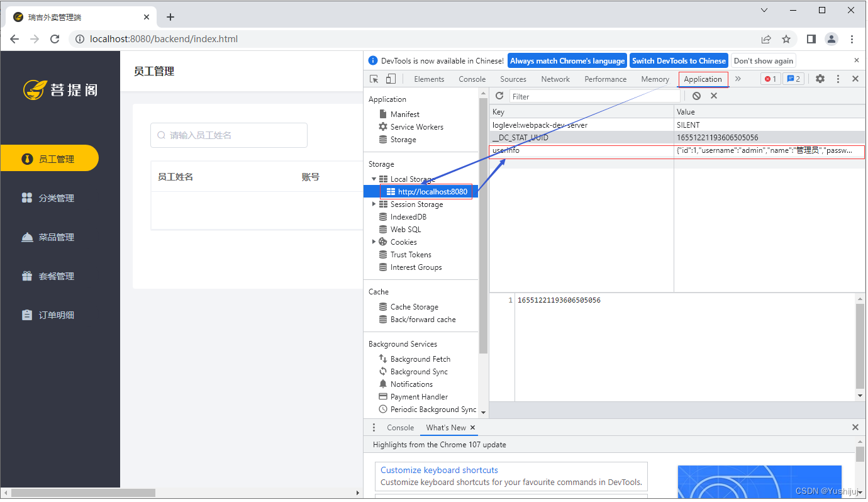The image size is (868, 502).
Task: Show more DevTools tabs with chevron
Action: 738,79
